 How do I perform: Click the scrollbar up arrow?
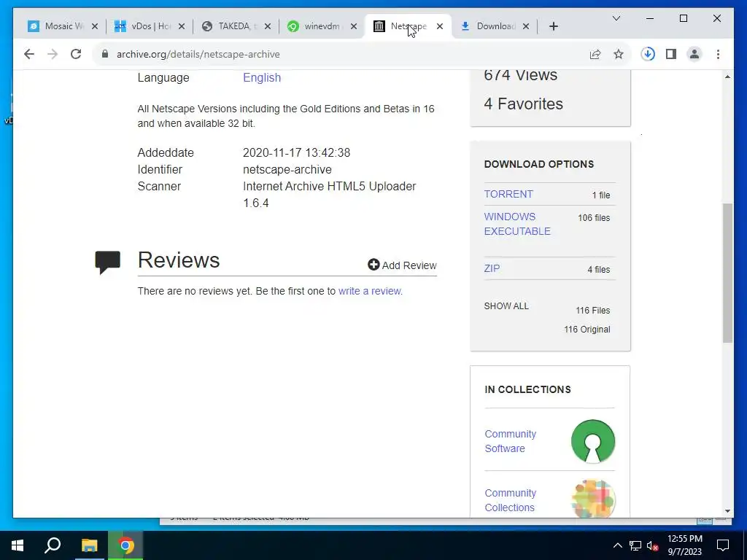click(727, 76)
